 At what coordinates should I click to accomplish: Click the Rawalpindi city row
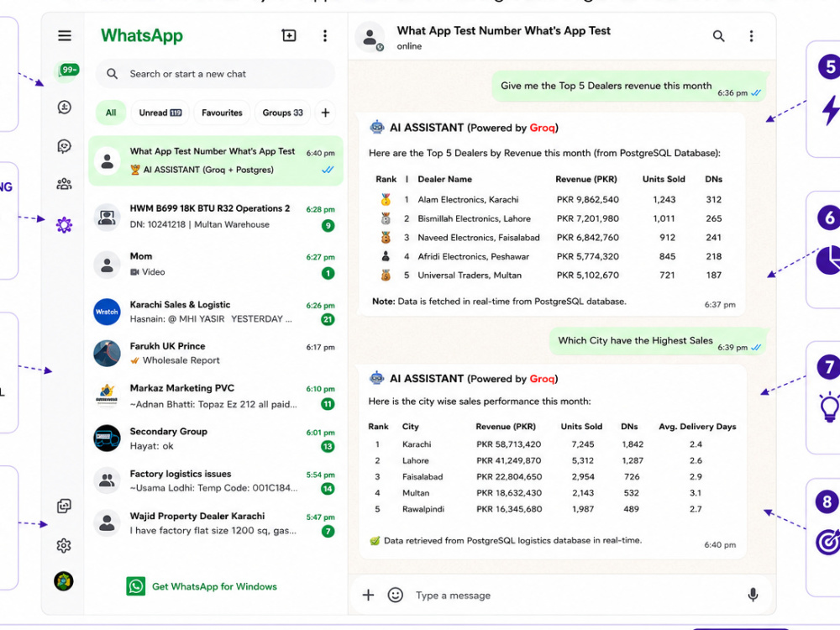pos(552,509)
